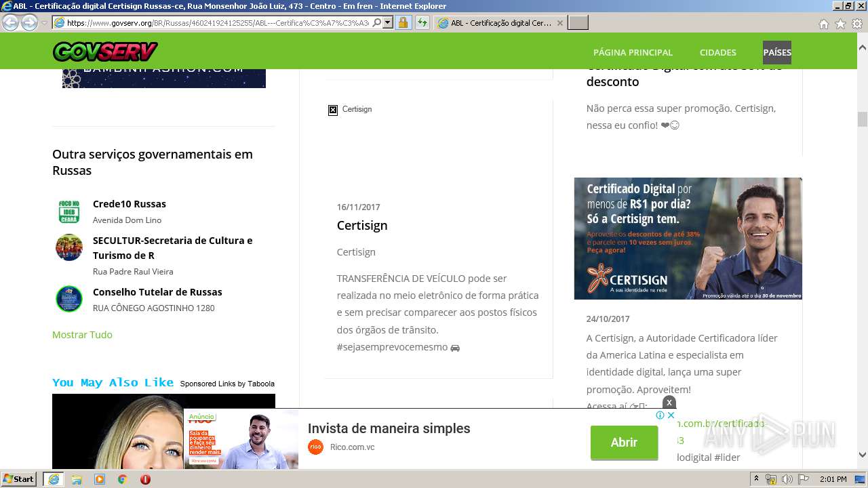The width and height of the screenshot is (868, 488).
Task: Click the Taboola sponsored woman thumbnail
Action: pyautogui.click(x=163, y=432)
